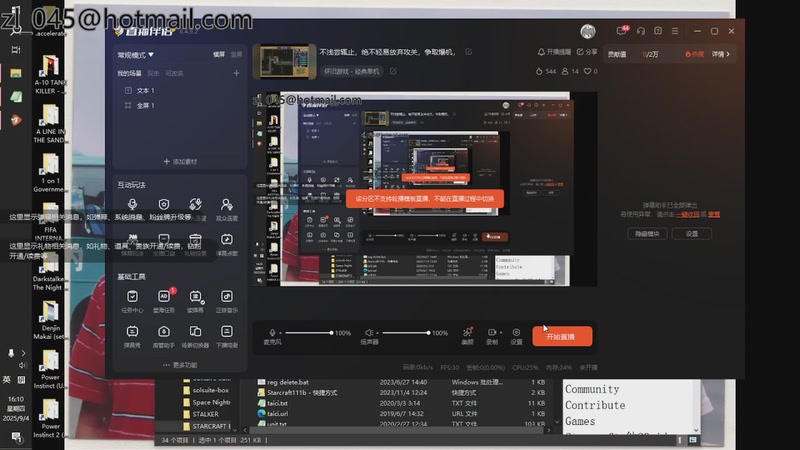Click the 设置 button in danmaku panel
Image resolution: width=800 pixels, height=450 pixels.
[692, 234]
